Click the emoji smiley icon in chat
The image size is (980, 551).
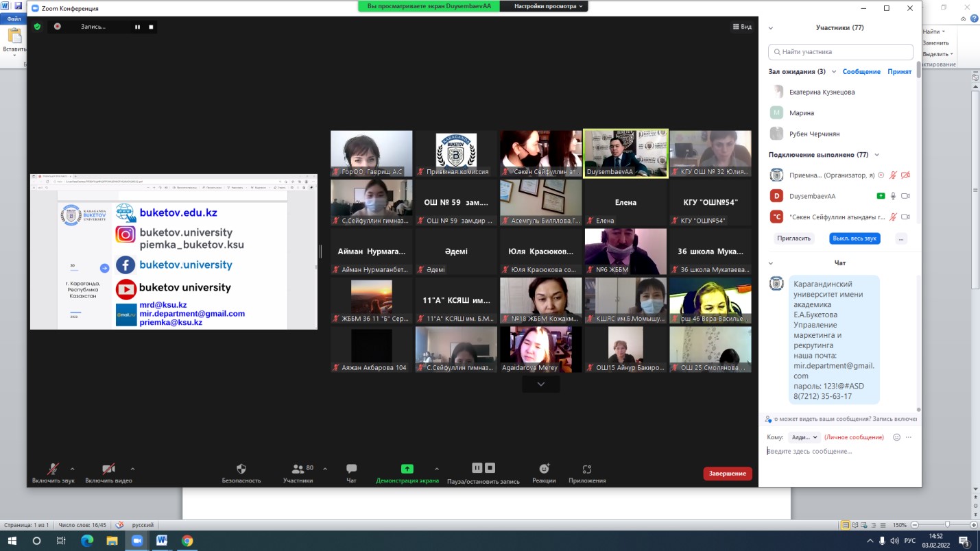pos(896,437)
